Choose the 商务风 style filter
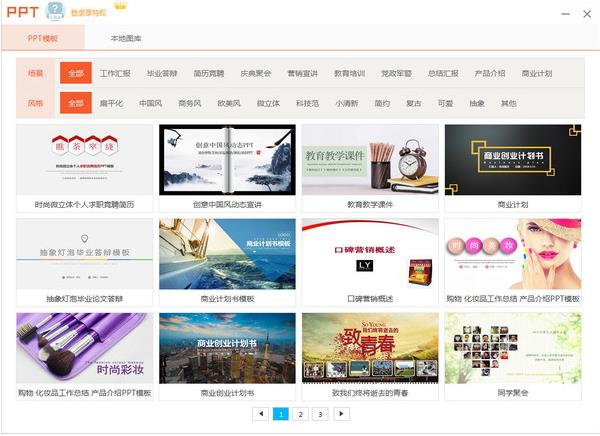 coord(190,103)
